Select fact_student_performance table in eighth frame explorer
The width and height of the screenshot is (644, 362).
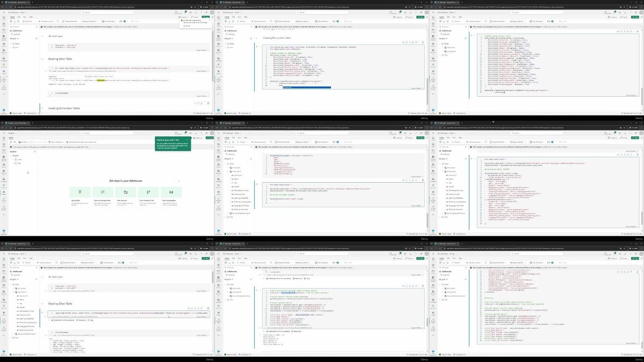click(x=241, y=296)
